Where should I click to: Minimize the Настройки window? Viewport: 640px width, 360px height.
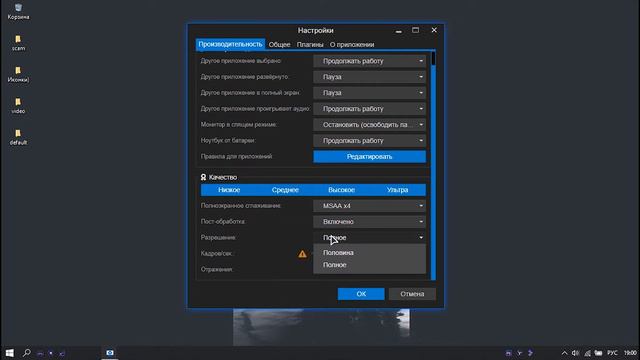398,30
